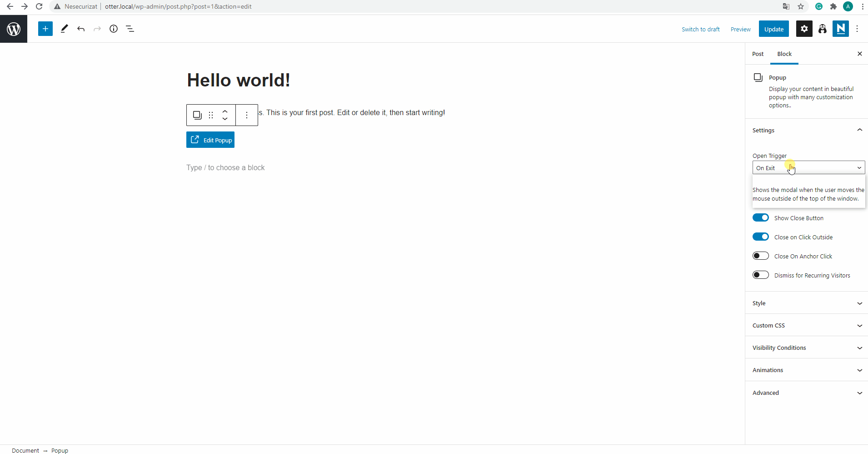
Task: Click the Redo arrow icon
Action: (97, 28)
